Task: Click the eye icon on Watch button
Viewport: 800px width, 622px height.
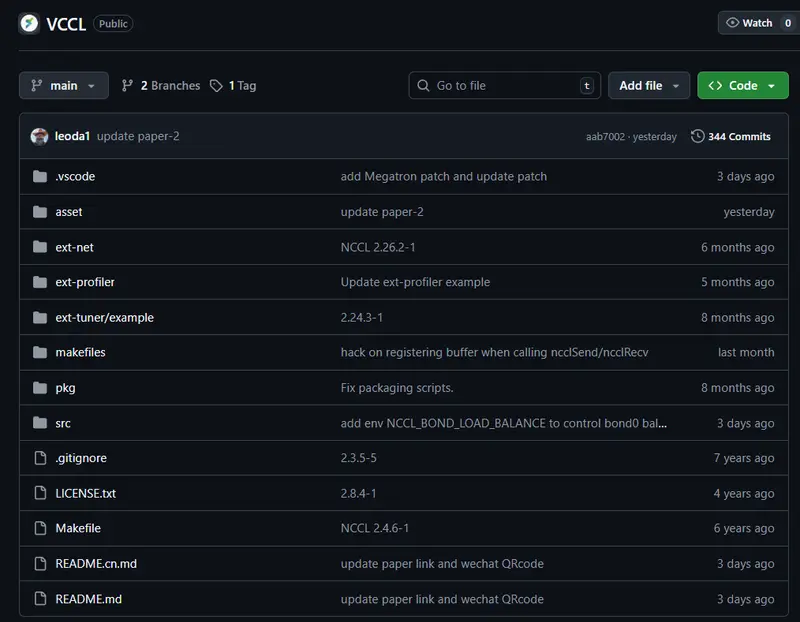Action: pos(733,23)
